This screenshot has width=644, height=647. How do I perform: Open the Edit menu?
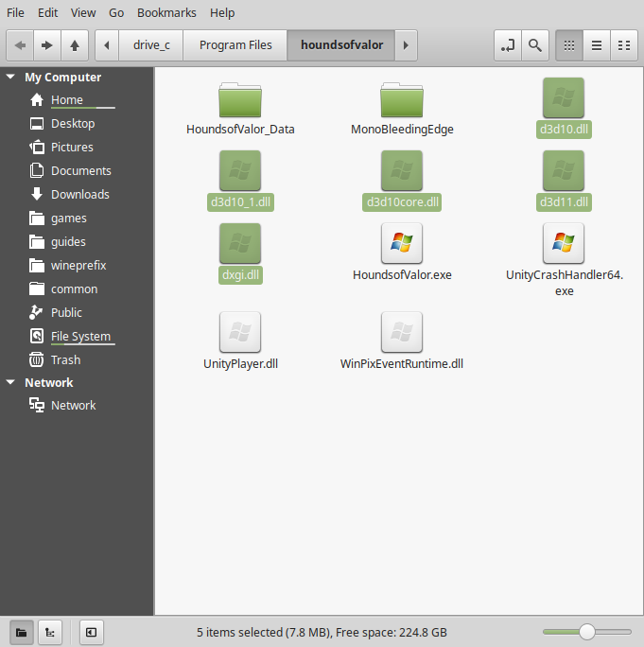(x=48, y=13)
